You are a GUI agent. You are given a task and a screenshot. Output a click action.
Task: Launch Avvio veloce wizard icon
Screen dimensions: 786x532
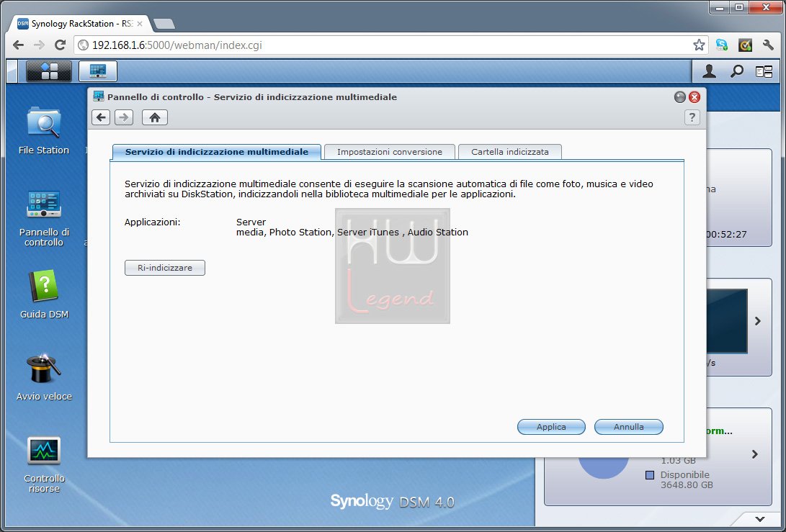(x=44, y=377)
